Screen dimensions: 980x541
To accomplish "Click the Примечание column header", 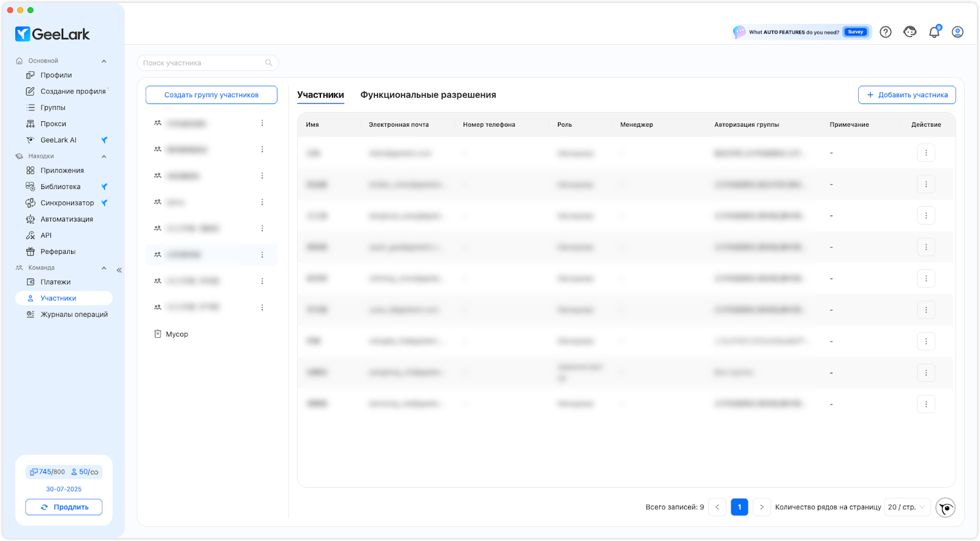I will pyautogui.click(x=849, y=125).
